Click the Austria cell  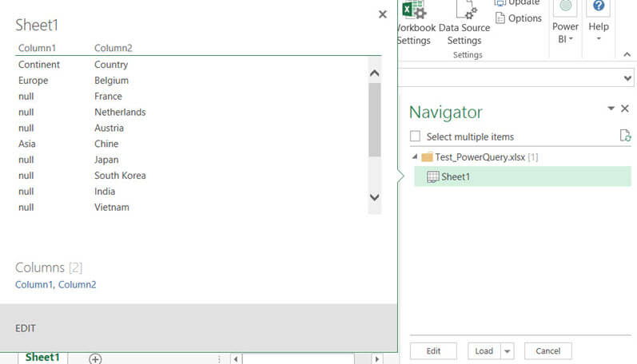click(109, 128)
